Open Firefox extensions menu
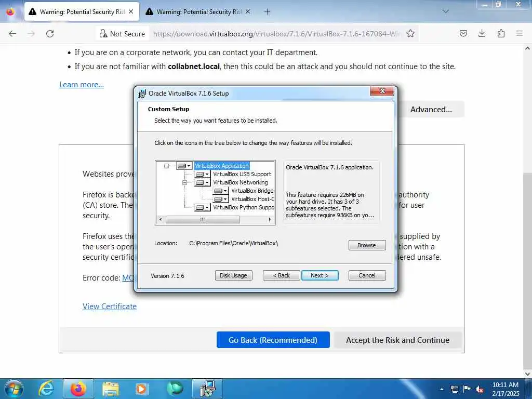 point(501,34)
